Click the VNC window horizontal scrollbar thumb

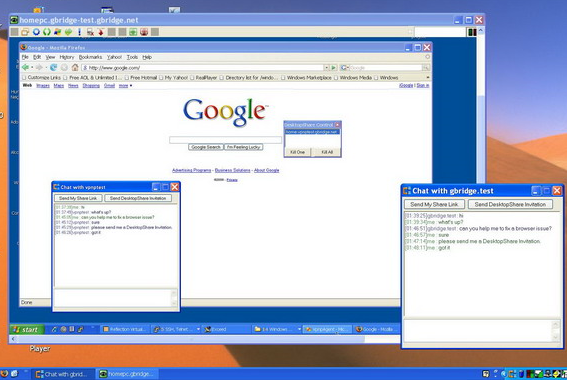click(x=190, y=339)
